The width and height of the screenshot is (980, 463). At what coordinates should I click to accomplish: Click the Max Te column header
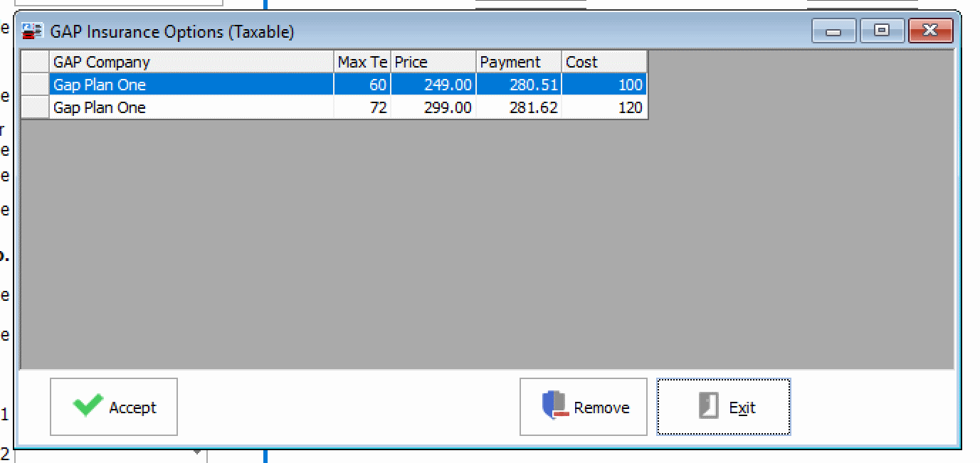pyautogui.click(x=362, y=62)
